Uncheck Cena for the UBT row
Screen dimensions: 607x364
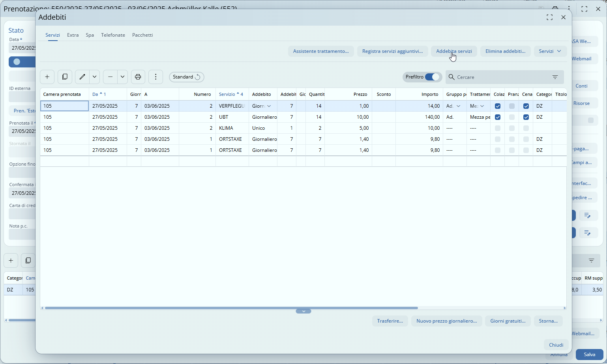(x=526, y=117)
